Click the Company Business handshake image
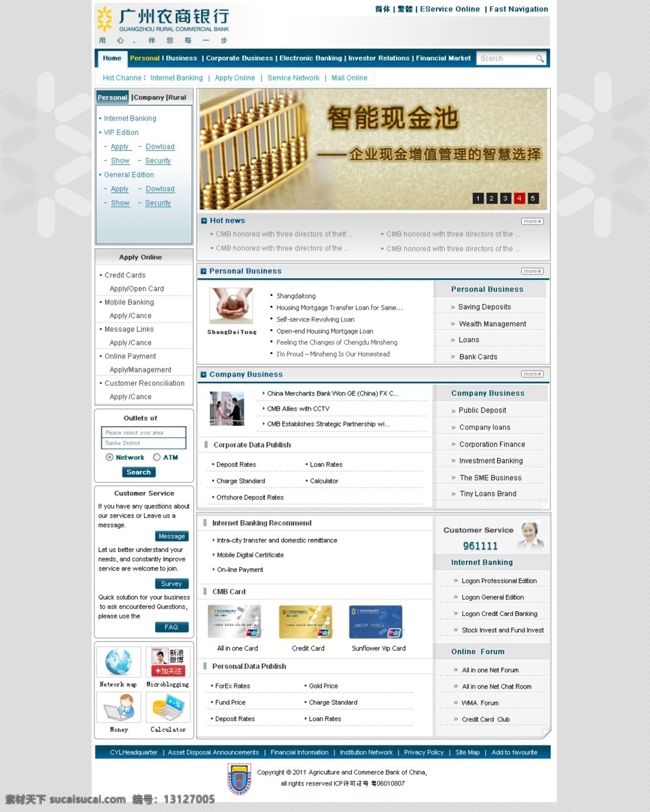Image resolution: width=650 pixels, height=812 pixels. [x=227, y=408]
